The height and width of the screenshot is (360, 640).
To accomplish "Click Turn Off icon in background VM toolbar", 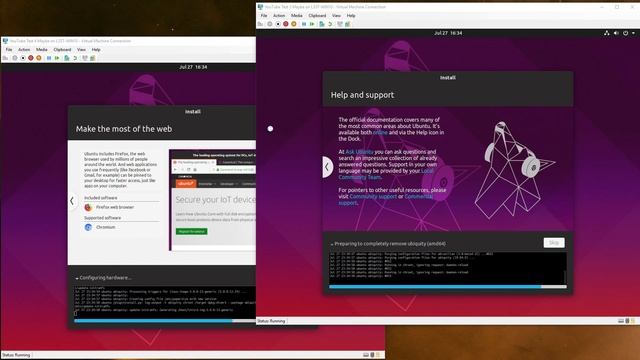I will pyautogui.click(x=23, y=58).
